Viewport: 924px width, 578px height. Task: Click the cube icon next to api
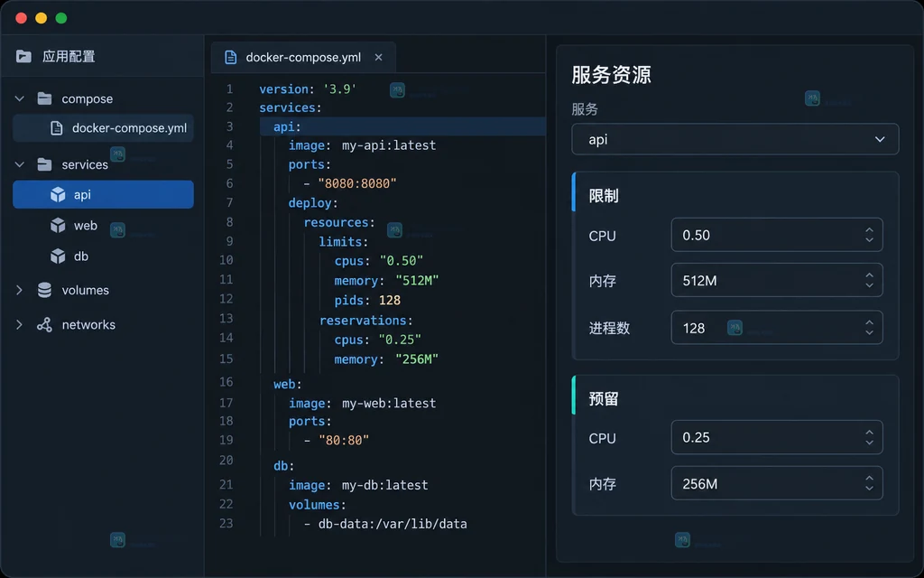pyautogui.click(x=58, y=195)
